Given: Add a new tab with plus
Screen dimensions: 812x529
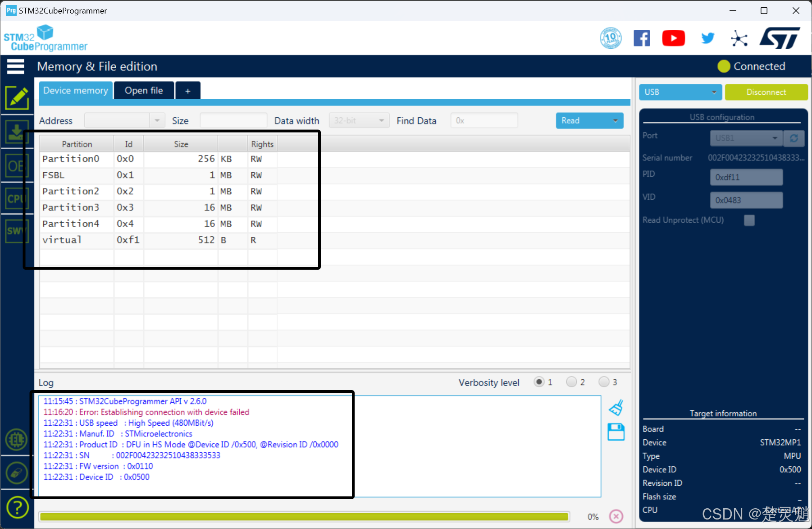Looking at the screenshot, I should pos(188,91).
